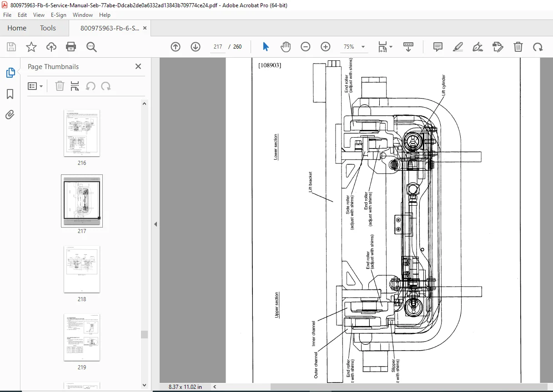Select page 217 thumbnail
The width and height of the screenshot is (553, 392).
[82, 201]
